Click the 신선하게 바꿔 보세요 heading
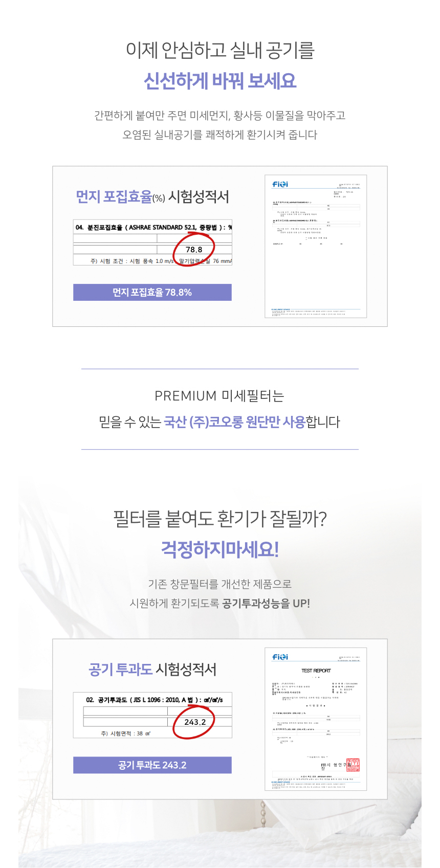Image resolution: width=440 pixels, height=868 pixels. [220, 81]
